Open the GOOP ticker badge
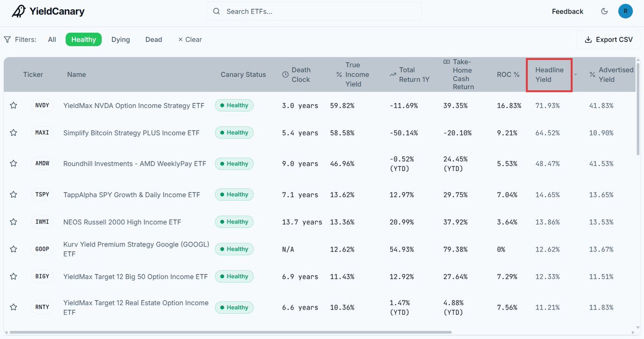This screenshot has height=339, width=644. tap(42, 249)
